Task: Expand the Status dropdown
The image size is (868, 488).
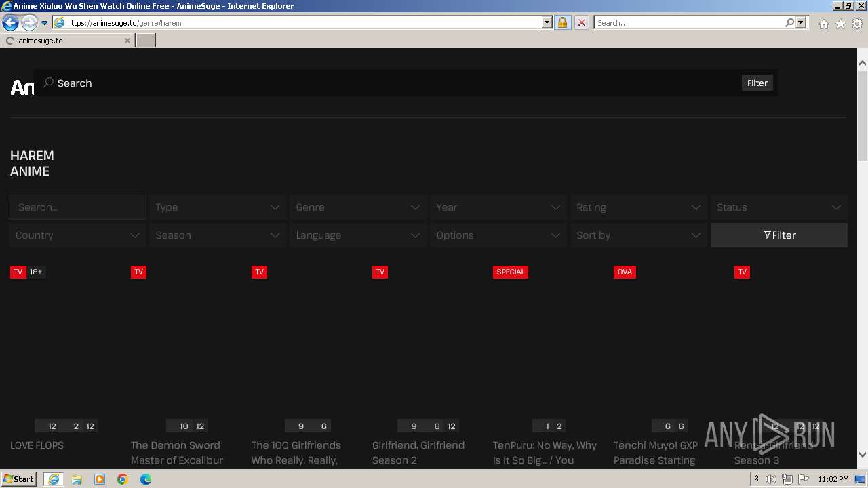Action: pos(779,207)
